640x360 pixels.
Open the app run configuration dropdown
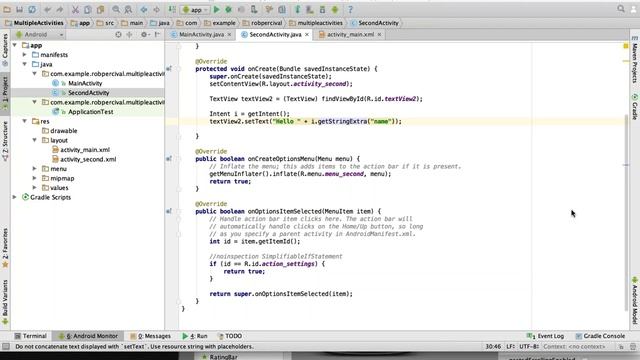click(x=195, y=9)
